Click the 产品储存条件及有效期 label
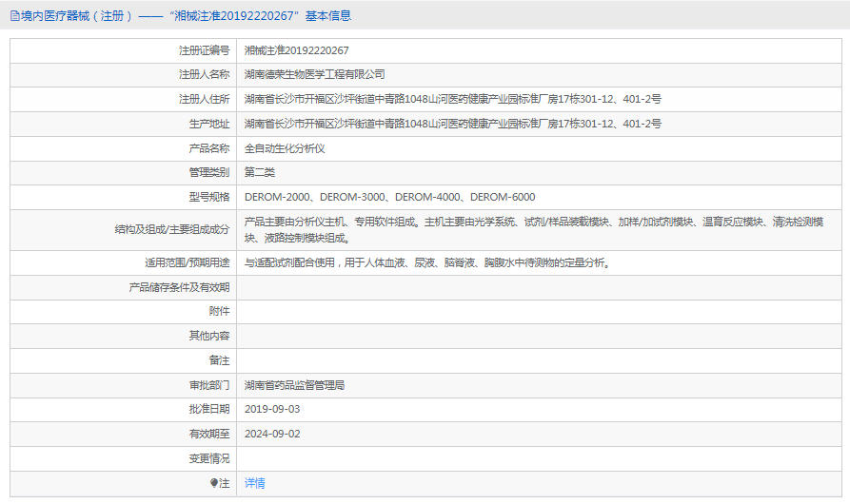The width and height of the screenshot is (850, 504). (x=179, y=287)
